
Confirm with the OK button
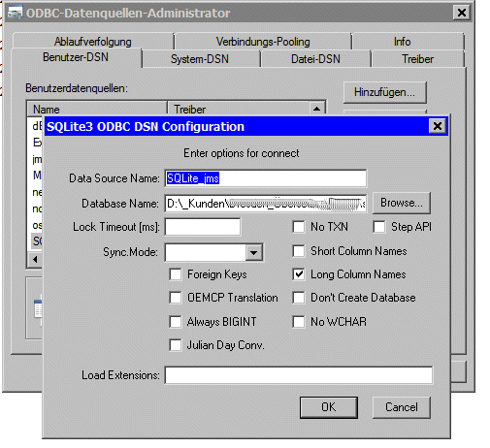pyautogui.click(x=329, y=407)
